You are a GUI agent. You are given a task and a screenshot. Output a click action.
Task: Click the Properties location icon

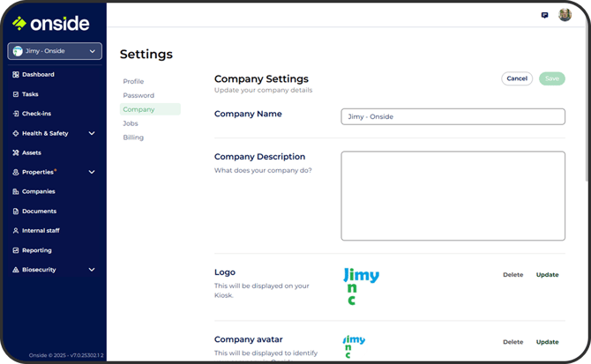16,172
